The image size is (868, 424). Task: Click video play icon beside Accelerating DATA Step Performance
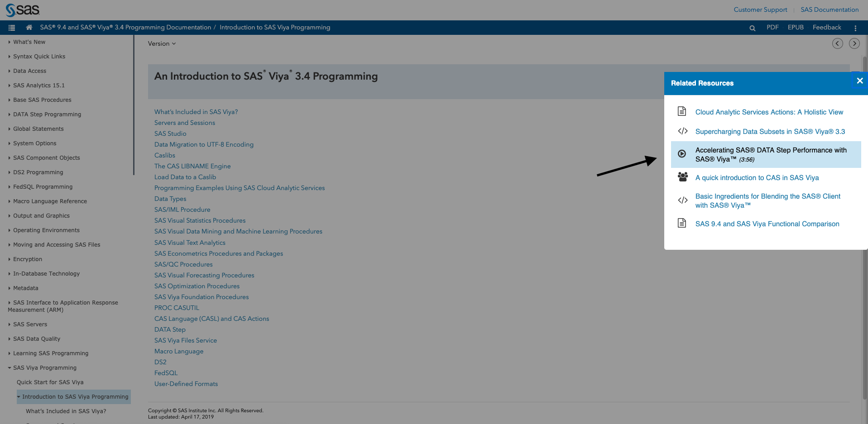coord(682,154)
